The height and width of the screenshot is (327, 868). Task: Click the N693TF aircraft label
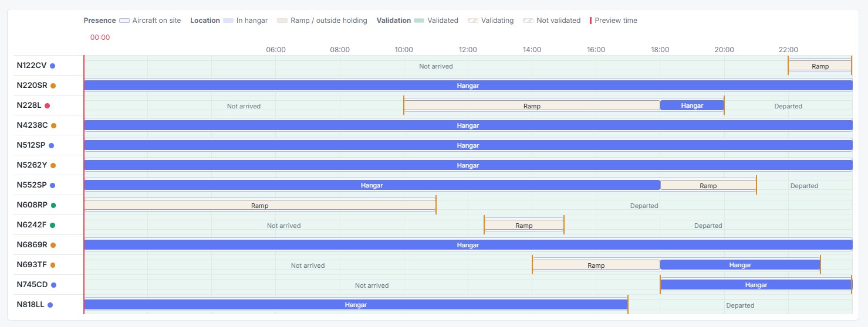(32, 265)
